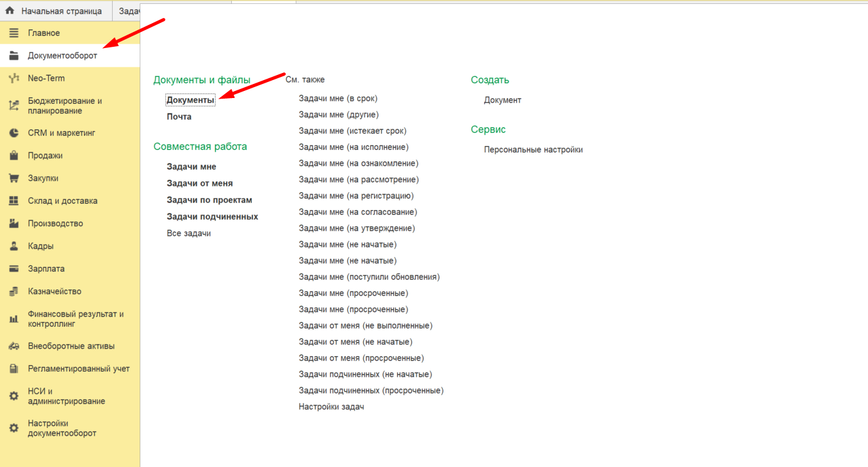Click the Склад и доставка grid icon
Image resolution: width=868 pixels, height=467 pixels.
pyautogui.click(x=13, y=201)
